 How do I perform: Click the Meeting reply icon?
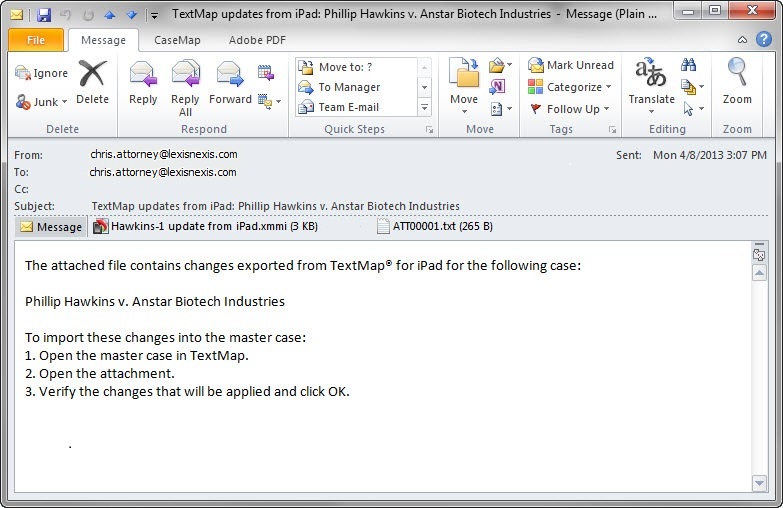point(266,72)
